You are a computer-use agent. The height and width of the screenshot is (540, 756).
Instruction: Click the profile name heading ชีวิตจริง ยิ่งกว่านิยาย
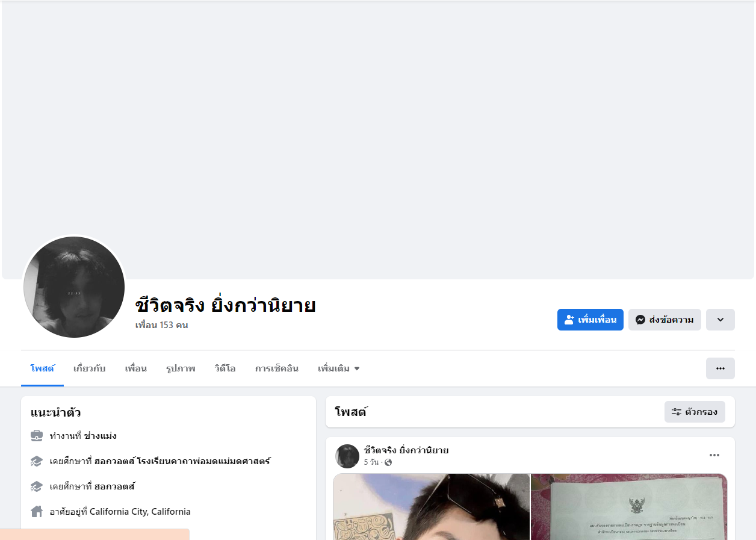pos(226,305)
